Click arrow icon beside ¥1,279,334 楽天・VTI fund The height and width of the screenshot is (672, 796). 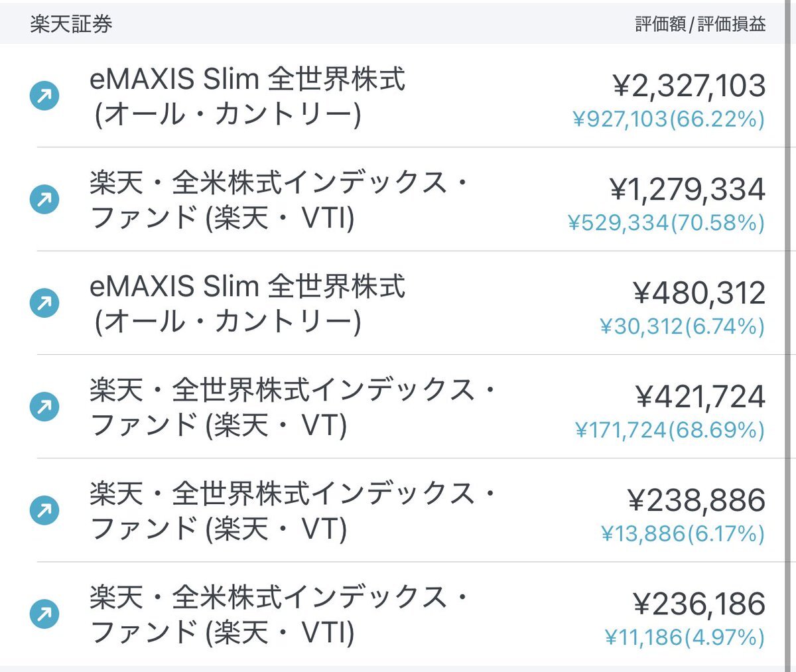44,200
